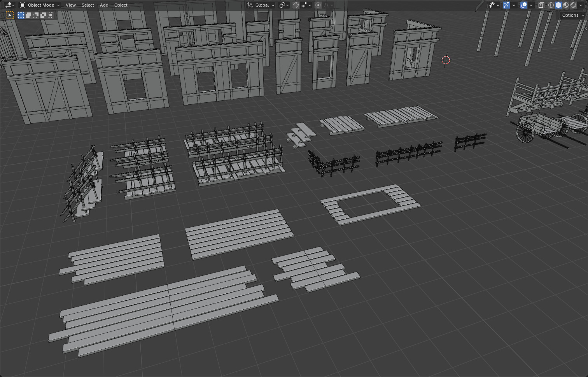Open the Select menu
Image resolution: width=588 pixels, height=377 pixels.
point(87,5)
